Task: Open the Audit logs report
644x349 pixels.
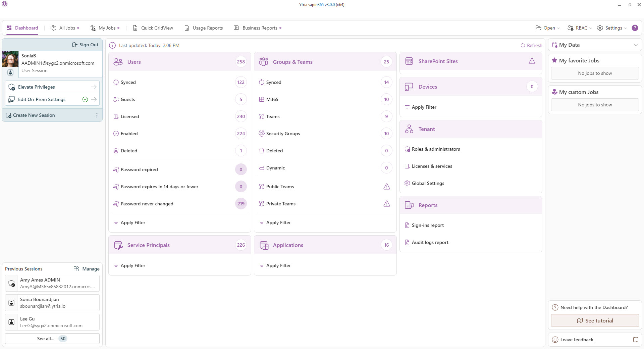Action: (430, 242)
